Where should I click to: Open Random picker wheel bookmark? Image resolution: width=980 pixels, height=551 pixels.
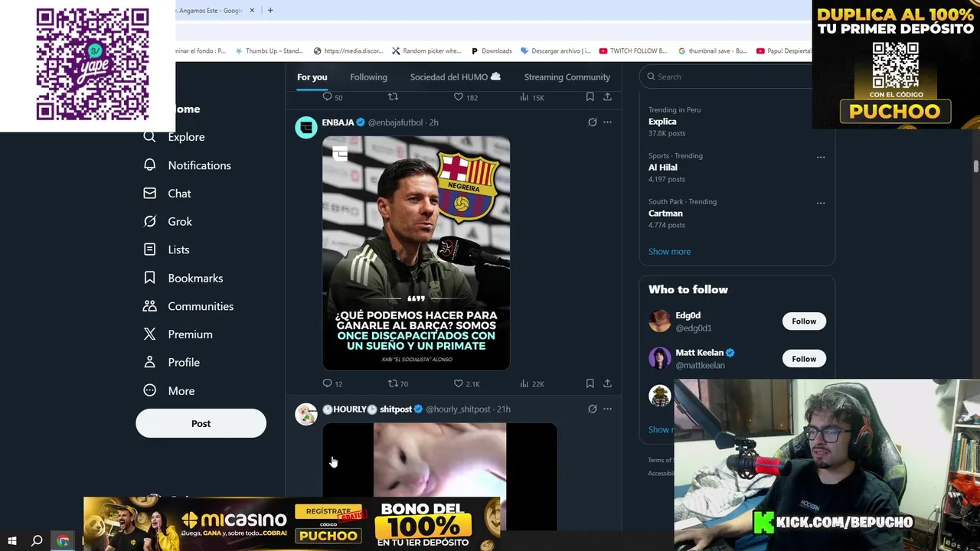(x=426, y=51)
